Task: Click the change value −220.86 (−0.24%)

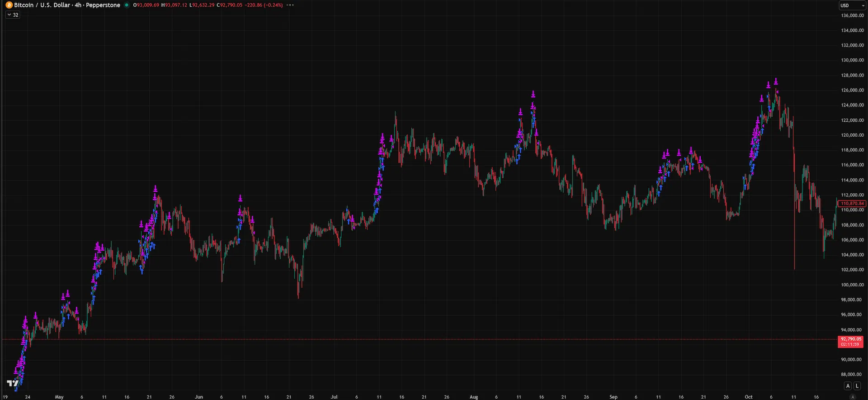Action: tap(264, 5)
